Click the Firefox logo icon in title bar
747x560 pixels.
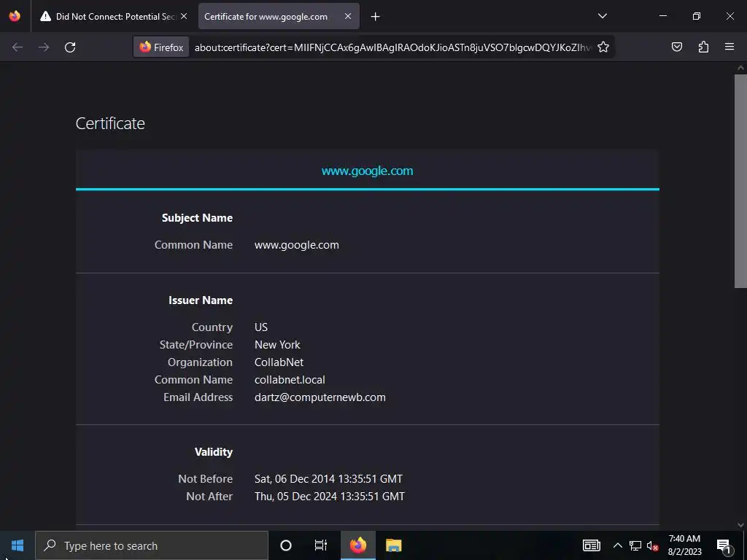tap(15, 16)
